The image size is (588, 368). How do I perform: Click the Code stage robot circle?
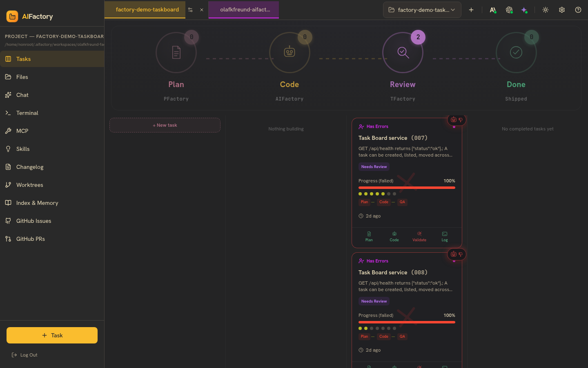[290, 52]
